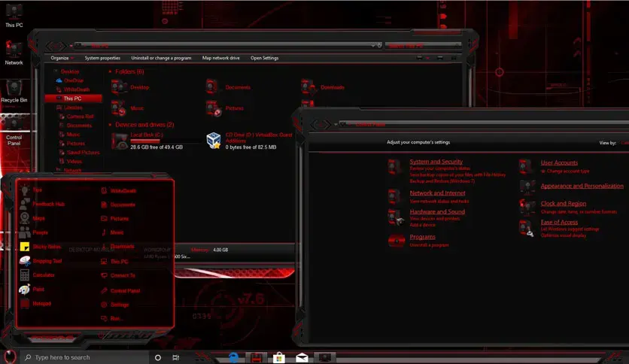Click System properties in the explorer toolbar
Viewport: 629px width, 364px height.
tap(102, 58)
